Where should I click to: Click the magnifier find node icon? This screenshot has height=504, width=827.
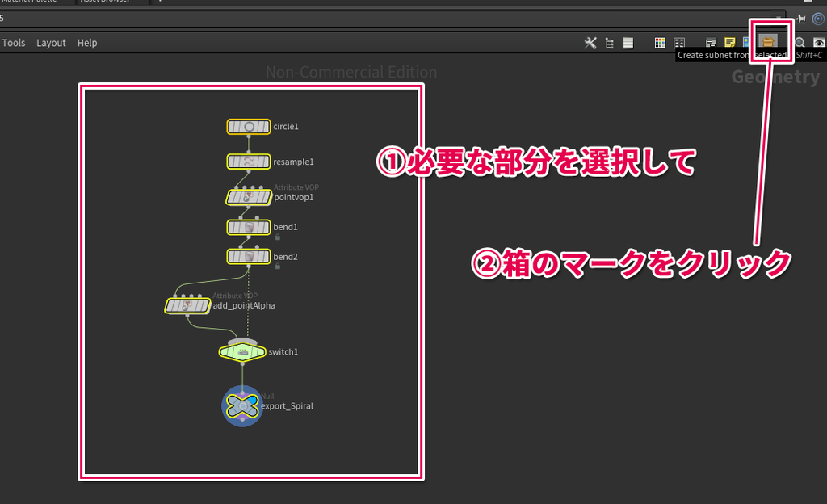coord(800,43)
